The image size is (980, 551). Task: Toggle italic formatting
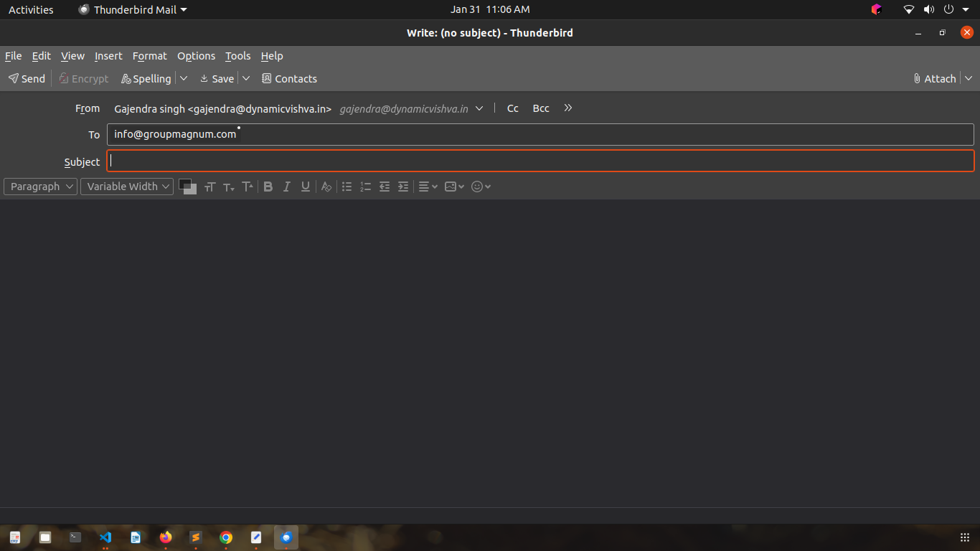(287, 187)
